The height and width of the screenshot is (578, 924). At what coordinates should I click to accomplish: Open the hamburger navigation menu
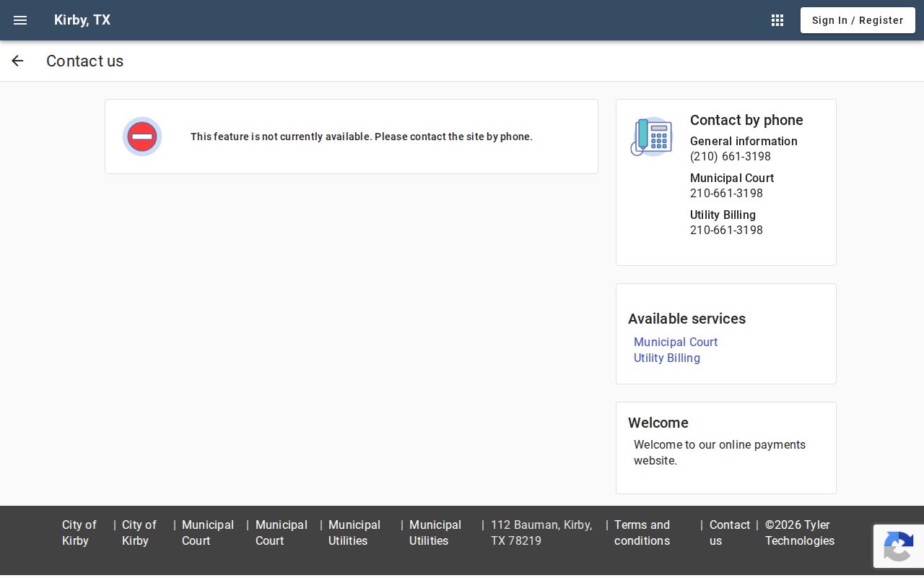tap(20, 20)
